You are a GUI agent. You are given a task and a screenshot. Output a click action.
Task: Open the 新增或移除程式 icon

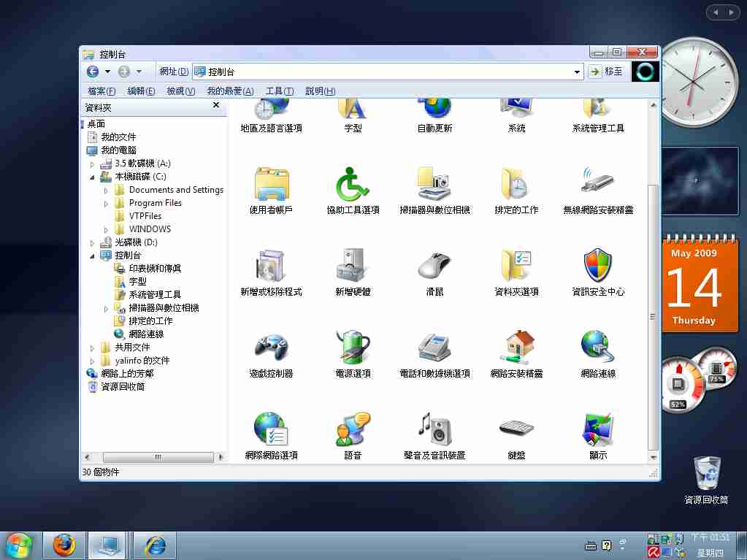[271, 266]
